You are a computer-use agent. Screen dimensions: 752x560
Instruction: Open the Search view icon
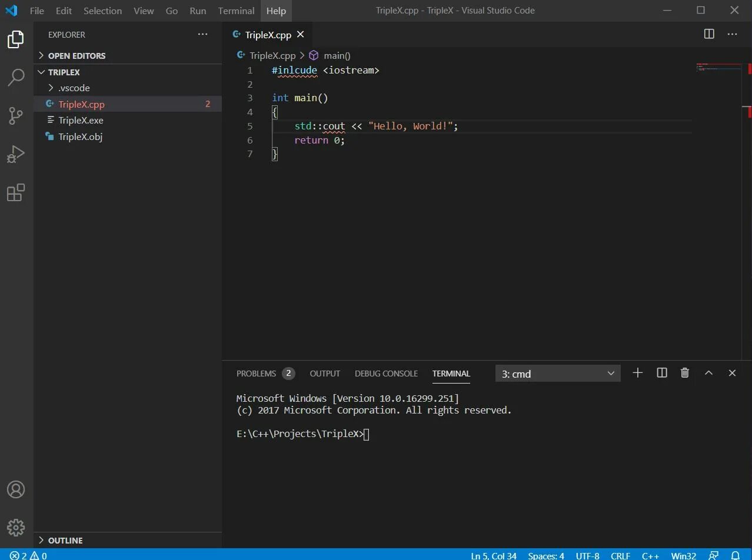pyautogui.click(x=16, y=78)
